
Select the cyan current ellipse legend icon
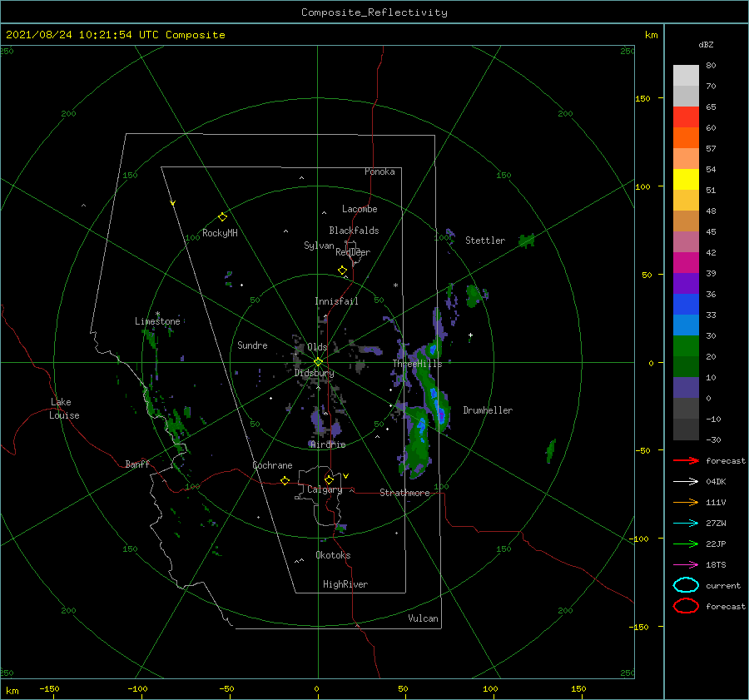[686, 585]
